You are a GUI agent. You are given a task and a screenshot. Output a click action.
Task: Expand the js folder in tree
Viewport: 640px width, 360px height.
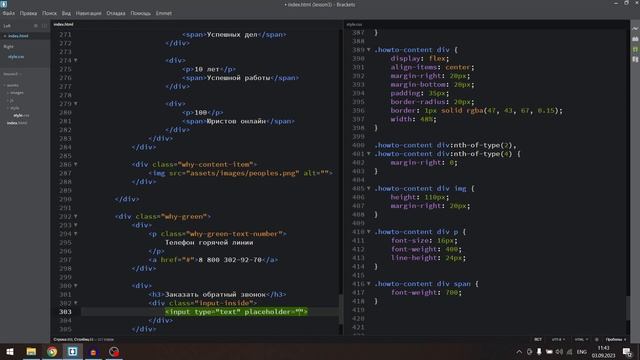coord(11,100)
